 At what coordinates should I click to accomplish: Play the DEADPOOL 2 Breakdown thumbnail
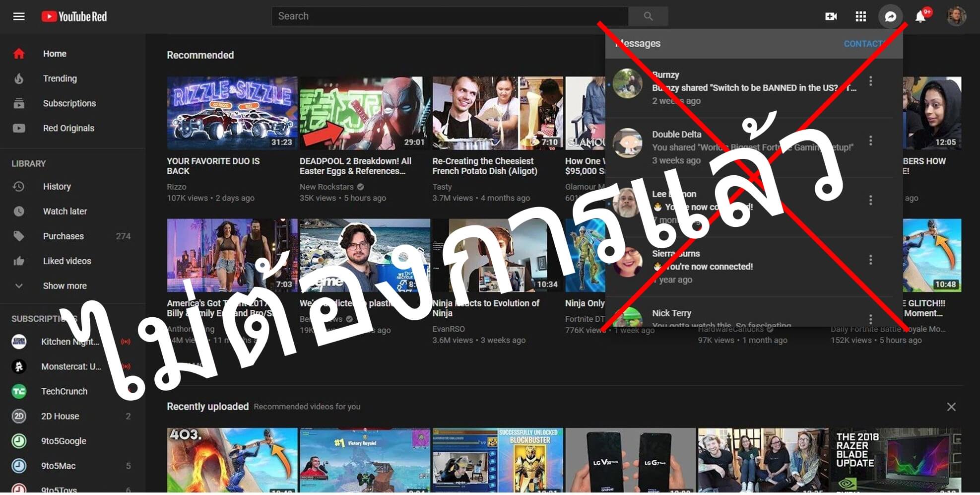point(365,113)
